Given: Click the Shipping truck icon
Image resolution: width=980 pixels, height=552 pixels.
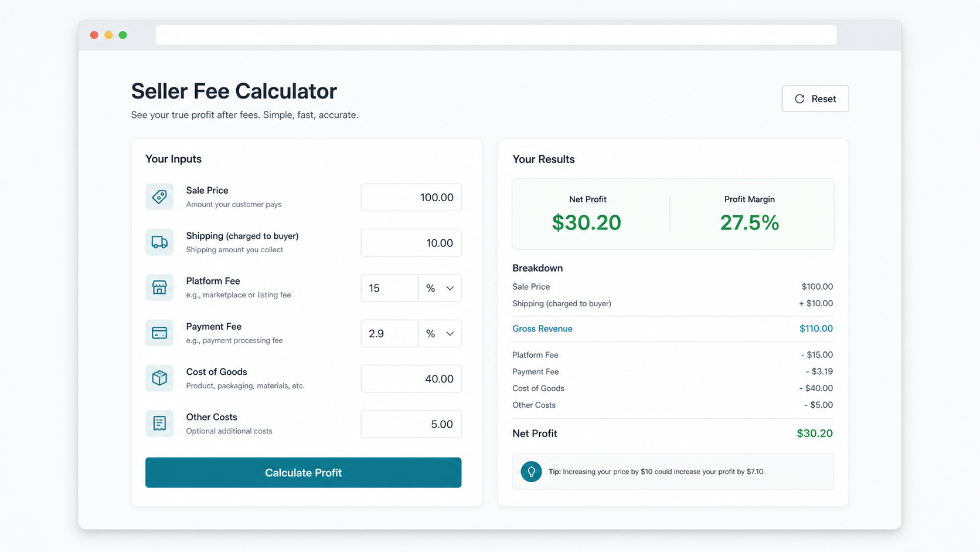Looking at the screenshot, I should (159, 242).
